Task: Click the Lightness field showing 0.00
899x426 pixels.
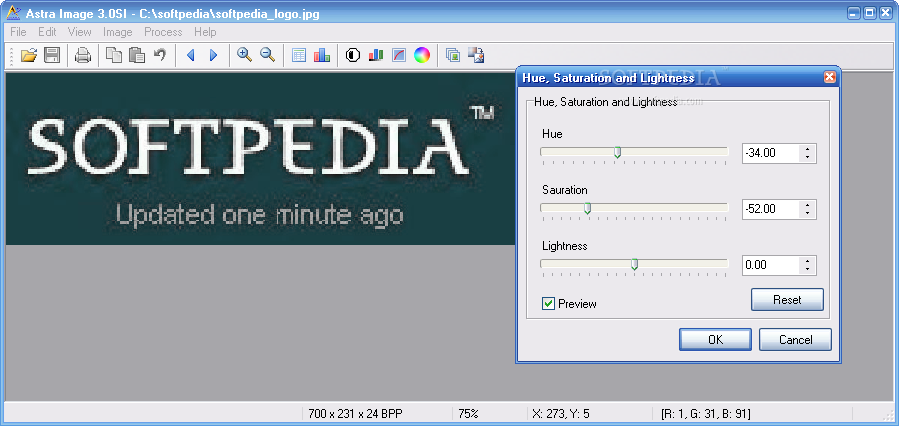Action: pos(771,265)
